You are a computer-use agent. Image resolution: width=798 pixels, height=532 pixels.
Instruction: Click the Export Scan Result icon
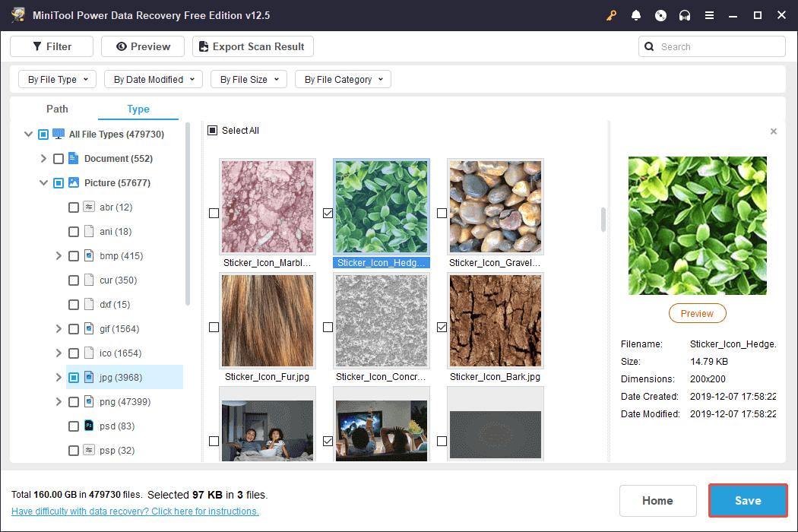pyautogui.click(x=202, y=46)
